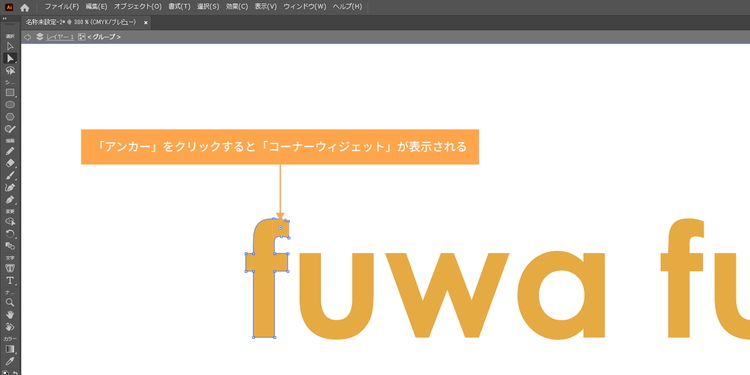
Task: Open the 選択(S) menu
Action: [x=208, y=7]
